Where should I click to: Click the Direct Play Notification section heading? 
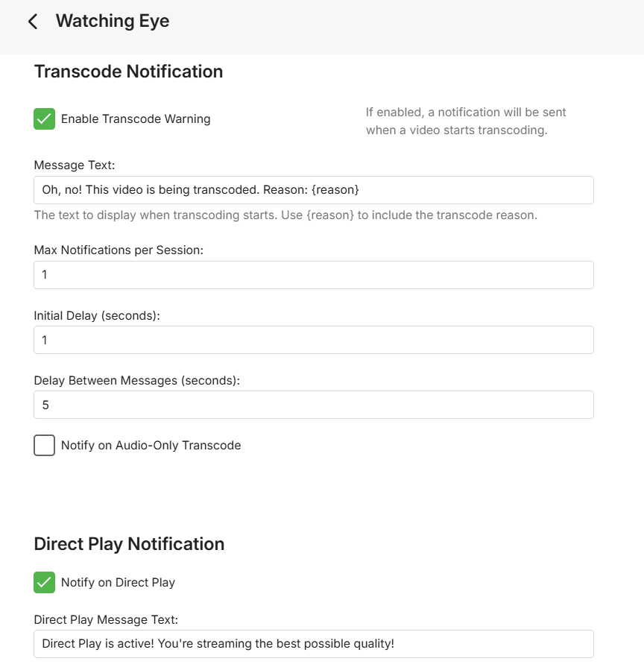[x=129, y=544]
